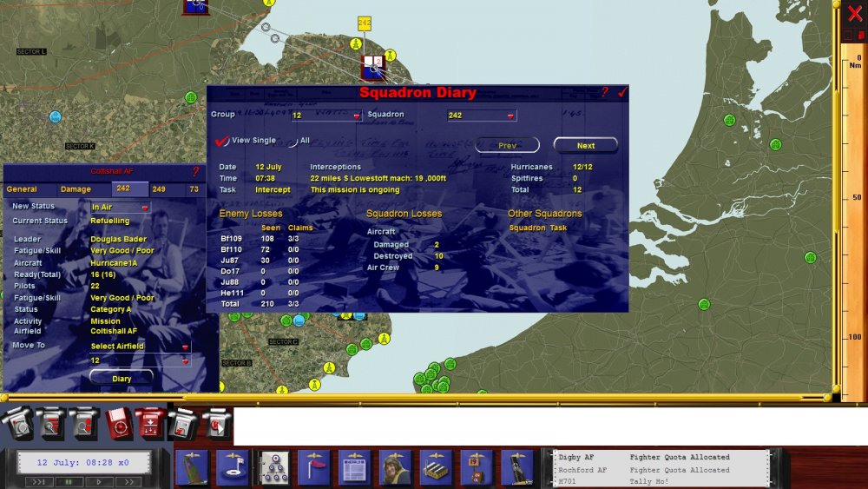Click the pilot portrait icon
The height and width of the screenshot is (489, 868).
395,468
